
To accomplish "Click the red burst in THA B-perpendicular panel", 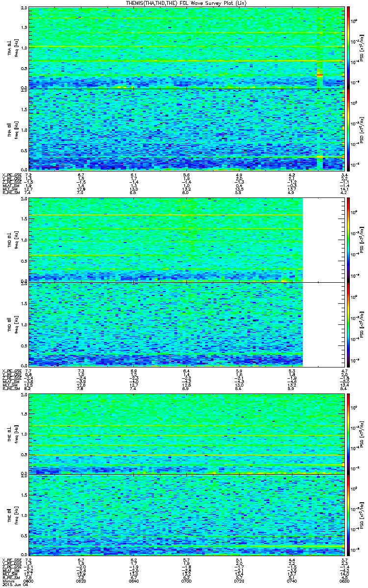I will pyautogui.click(x=320, y=75).
